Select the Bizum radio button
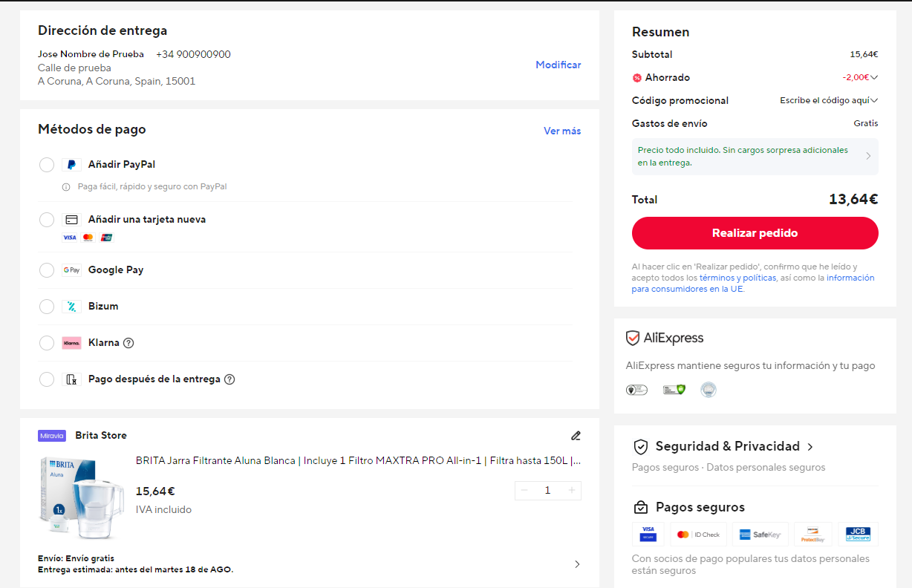Image resolution: width=912 pixels, height=588 pixels. (x=47, y=307)
